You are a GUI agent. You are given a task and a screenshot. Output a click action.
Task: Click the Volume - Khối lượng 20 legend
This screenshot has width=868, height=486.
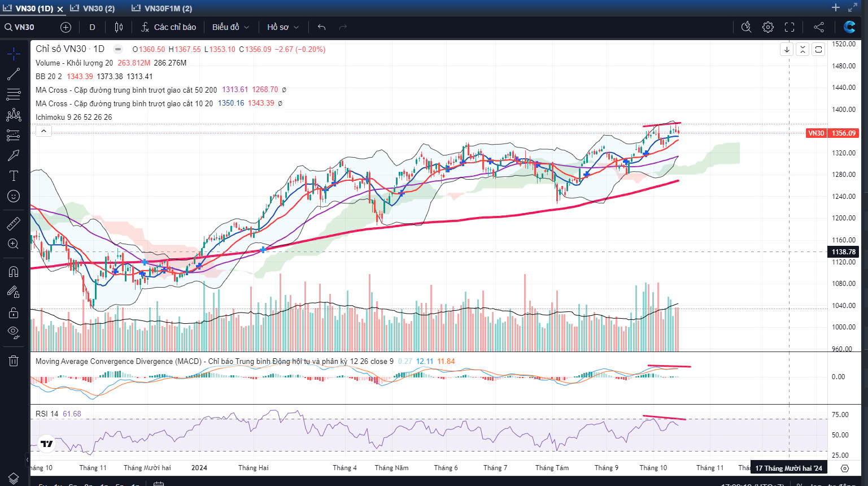[74, 63]
